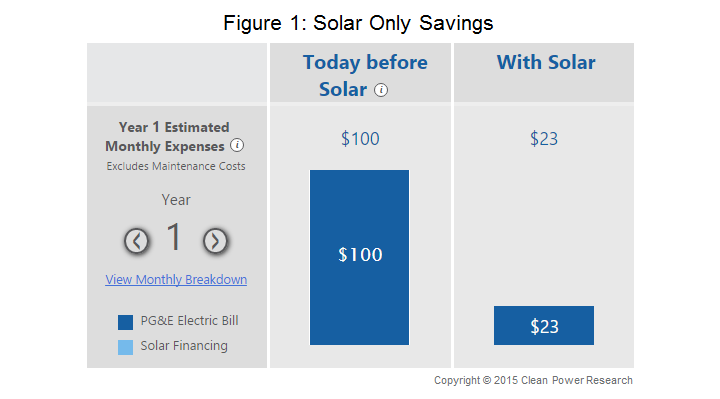Open the info icon beside Monthly Expenses
720x399 pixels.
[237, 146]
